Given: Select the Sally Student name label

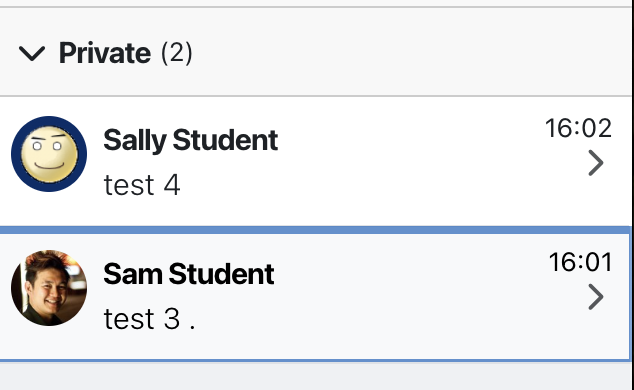Looking at the screenshot, I should coord(190,140).
